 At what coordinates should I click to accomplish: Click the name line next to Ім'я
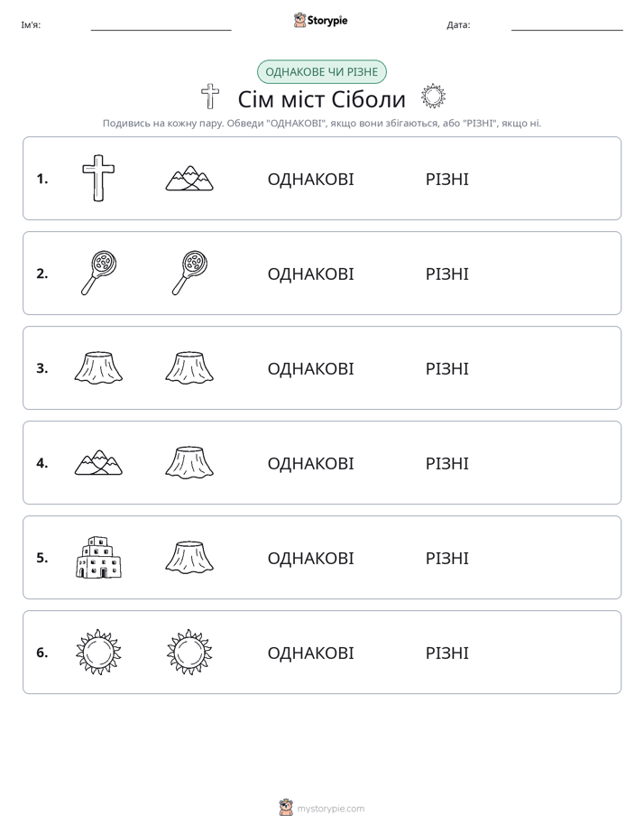(161, 26)
